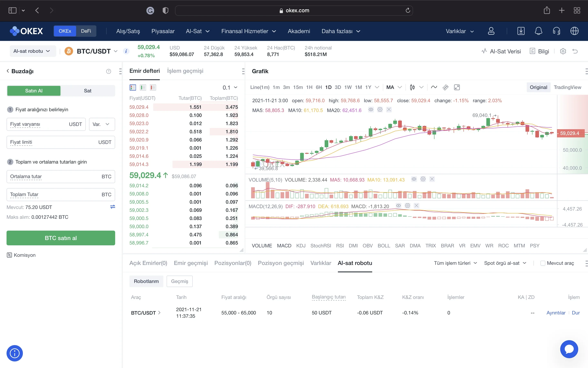Switch chart to TradingView
This screenshot has width=588, height=368.
point(567,87)
